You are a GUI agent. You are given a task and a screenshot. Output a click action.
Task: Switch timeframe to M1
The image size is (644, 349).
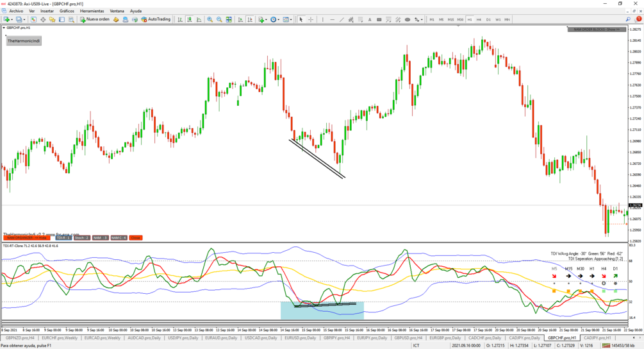tap(432, 19)
